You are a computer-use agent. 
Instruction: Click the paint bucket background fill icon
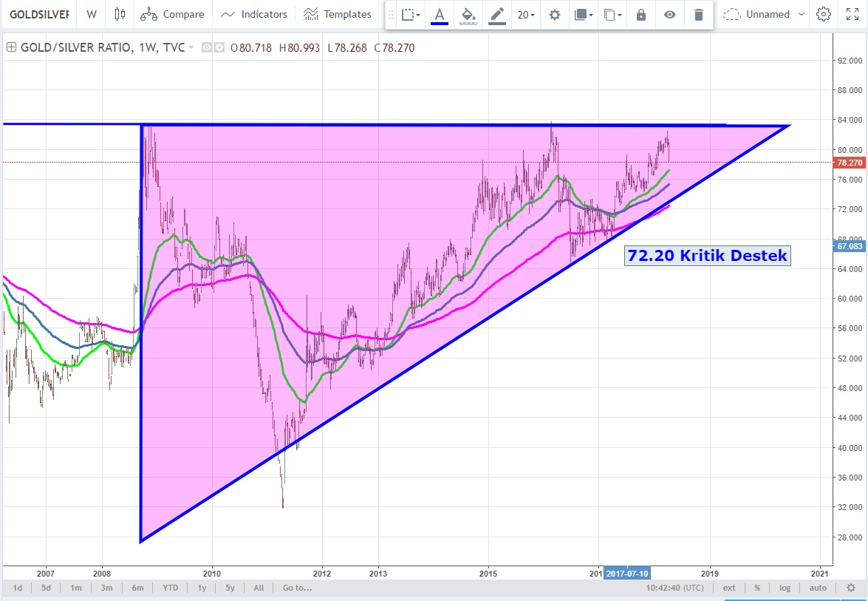click(x=468, y=14)
